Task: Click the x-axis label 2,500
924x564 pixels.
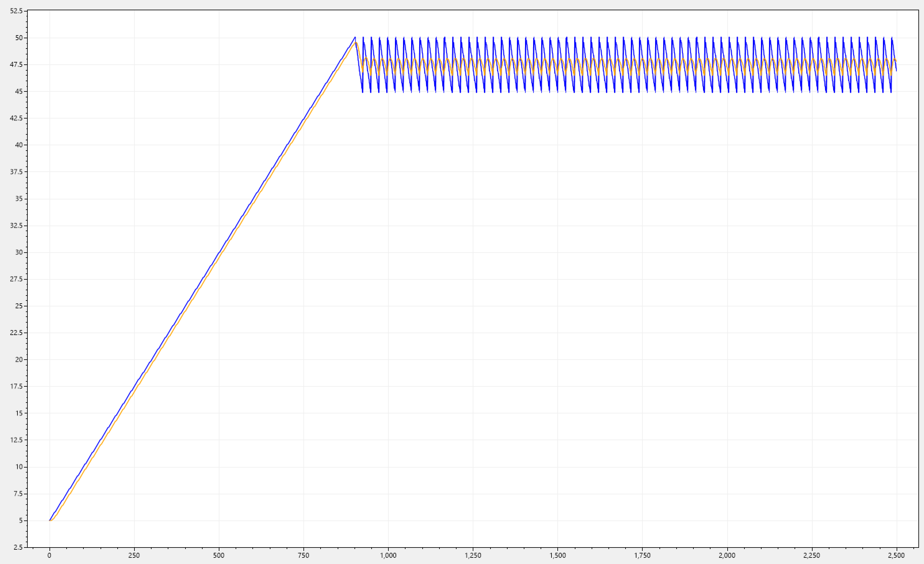Action: click(x=897, y=555)
